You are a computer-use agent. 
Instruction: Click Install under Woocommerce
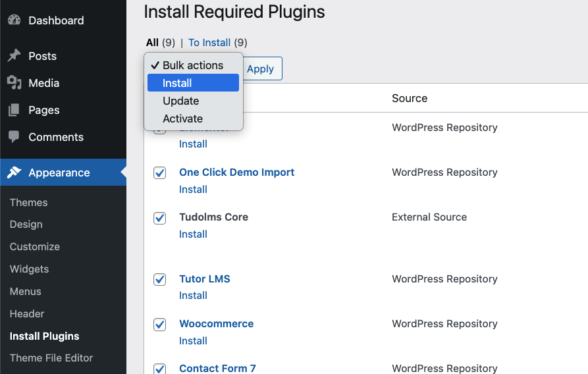pos(193,340)
